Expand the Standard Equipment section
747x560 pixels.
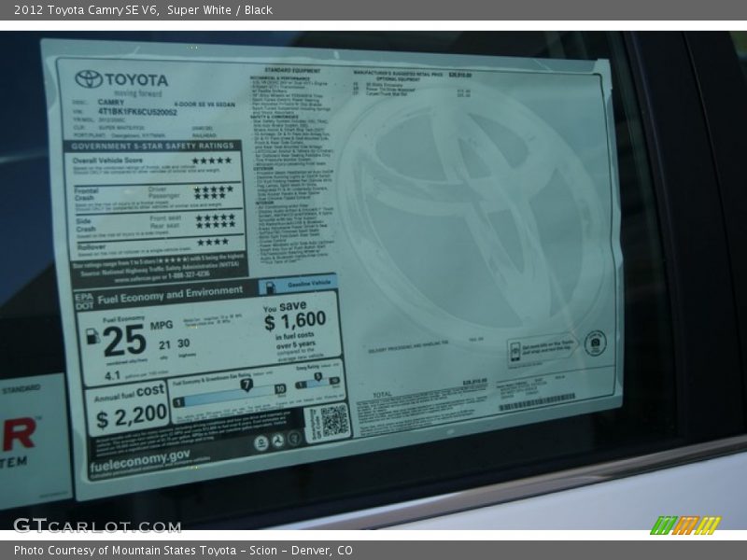294,68
